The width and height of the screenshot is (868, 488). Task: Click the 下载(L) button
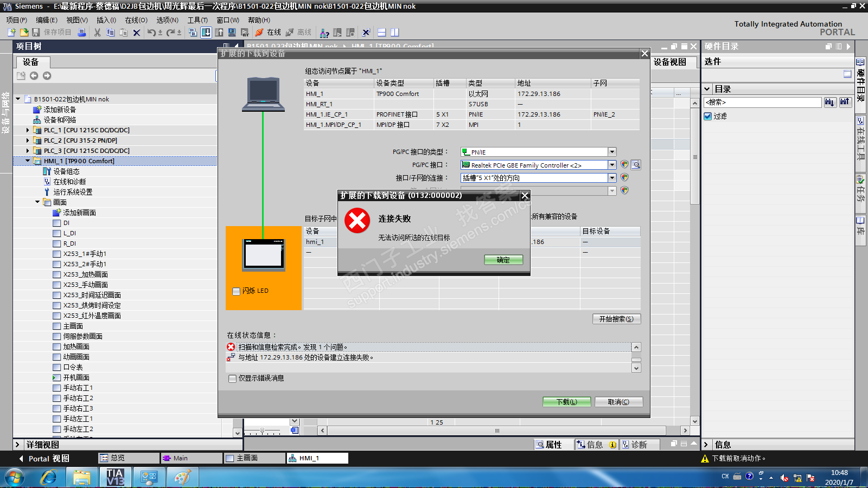567,402
